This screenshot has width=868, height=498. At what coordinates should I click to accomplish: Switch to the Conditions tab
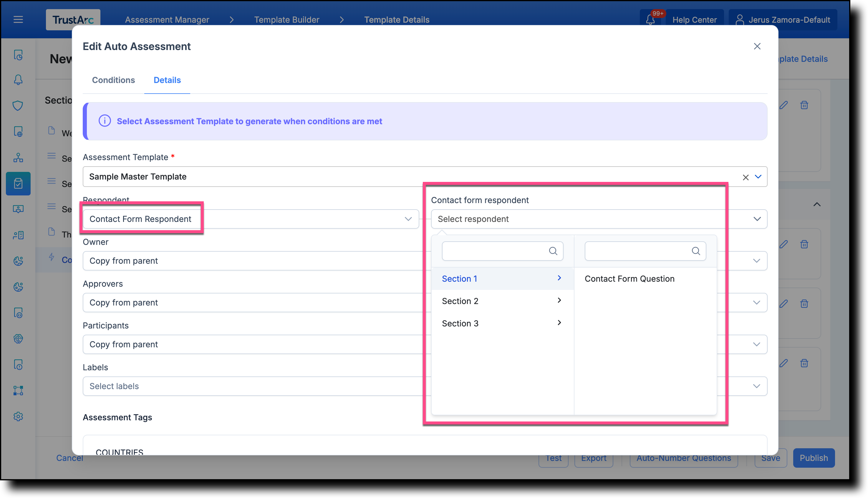pos(113,80)
